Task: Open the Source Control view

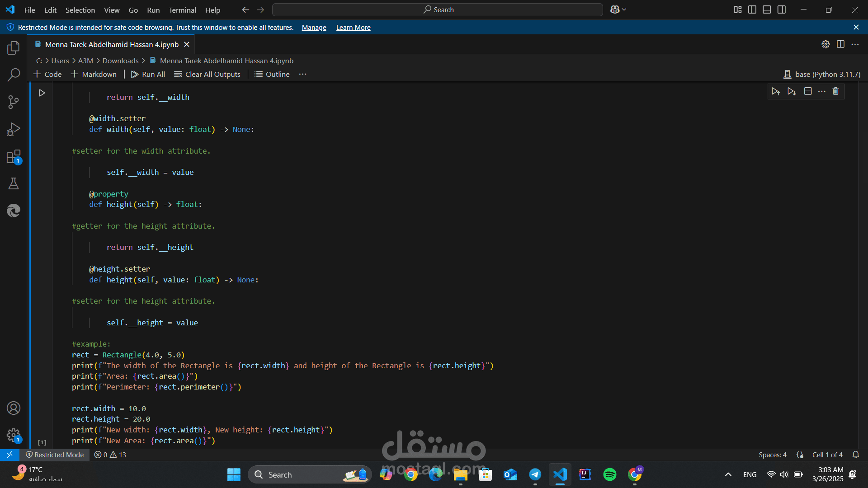Action: (x=14, y=102)
